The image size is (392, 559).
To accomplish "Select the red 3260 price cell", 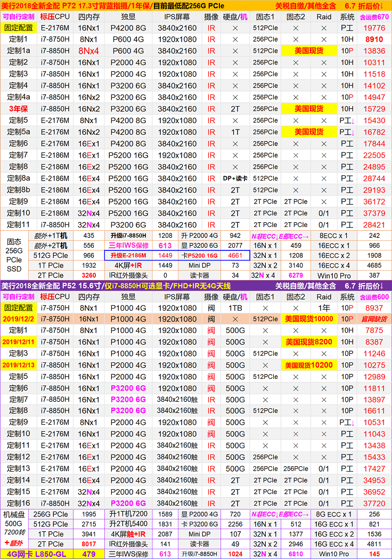I will pyautogui.click(x=89, y=276).
